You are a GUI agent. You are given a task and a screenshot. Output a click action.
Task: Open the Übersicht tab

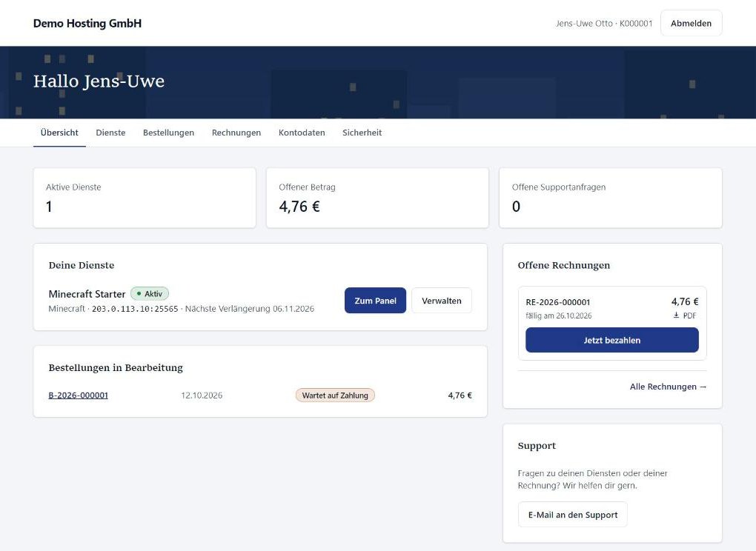(x=59, y=133)
